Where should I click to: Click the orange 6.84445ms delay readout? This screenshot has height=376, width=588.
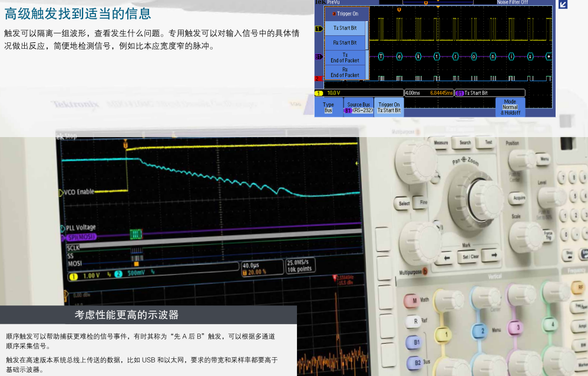pos(441,93)
